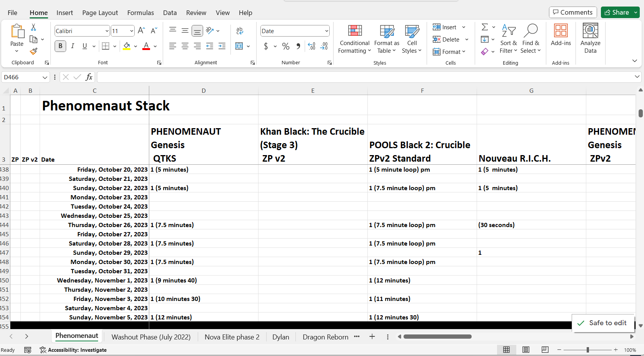Apply yellow Fill Color

[x=127, y=46]
